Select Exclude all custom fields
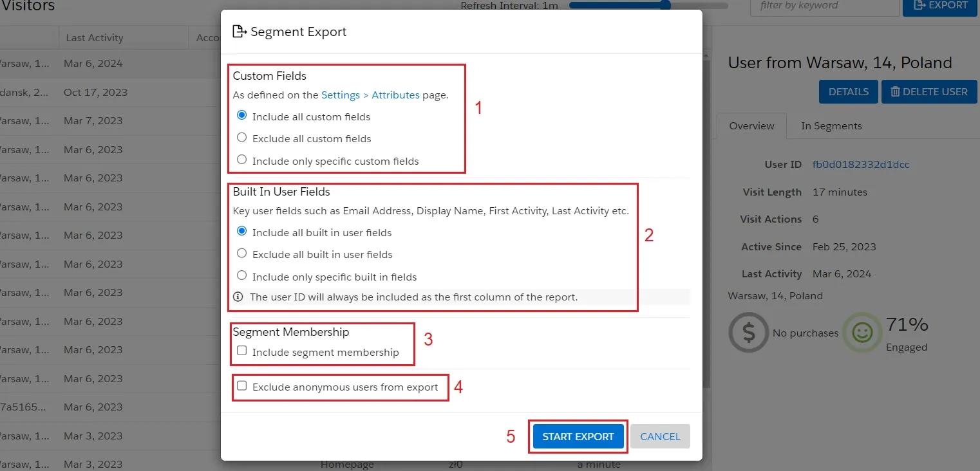 241,137
